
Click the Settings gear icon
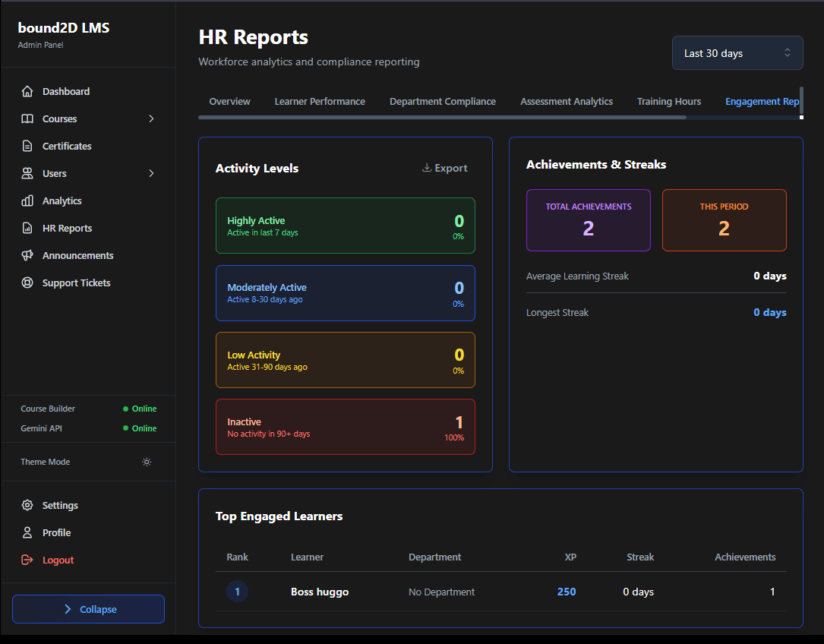pyautogui.click(x=27, y=506)
